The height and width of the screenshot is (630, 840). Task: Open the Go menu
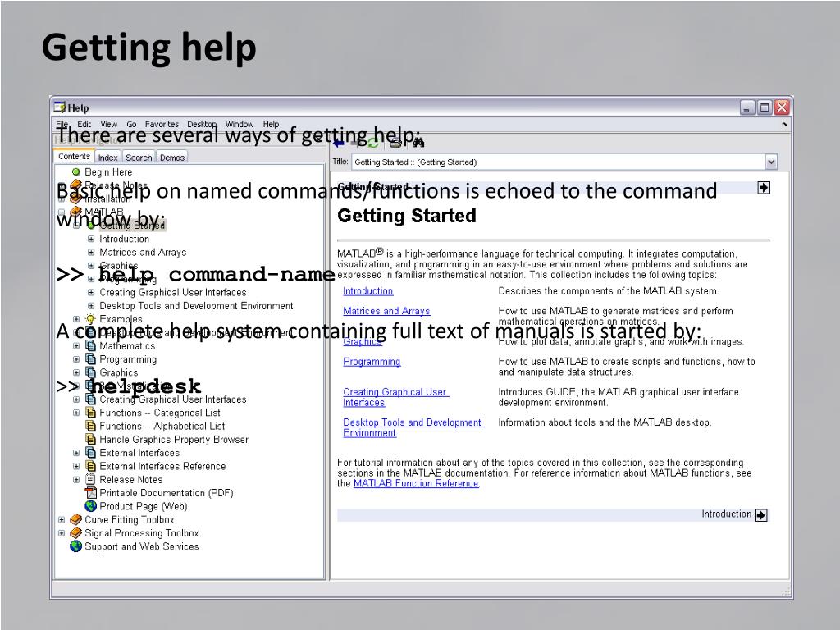[132, 125]
